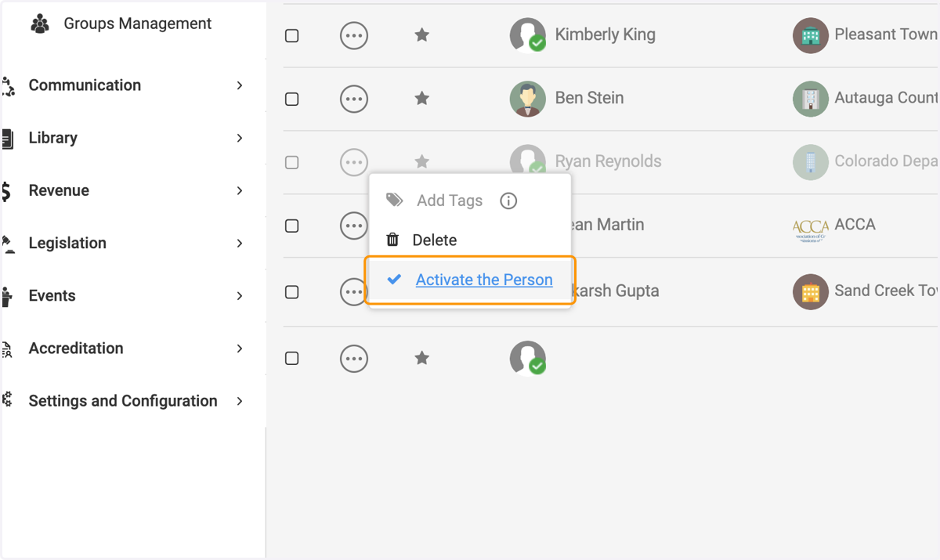The height and width of the screenshot is (560, 940).
Task: Open the Pleasant Town organization name
Action: (887, 34)
